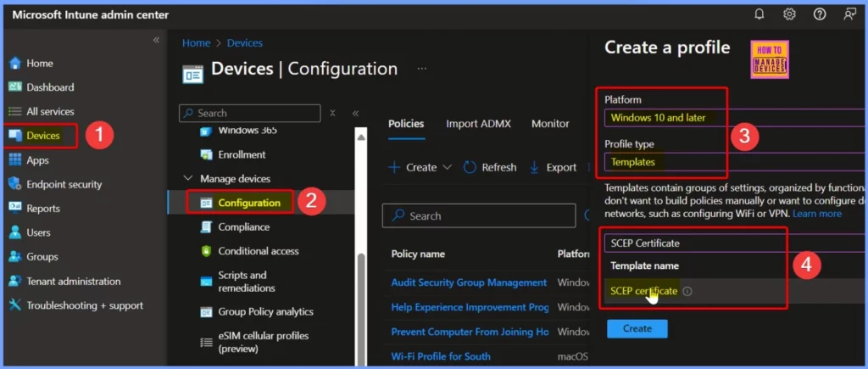The image size is (868, 369).
Task: Click Export in the toolbar
Action: pos(553,167)
